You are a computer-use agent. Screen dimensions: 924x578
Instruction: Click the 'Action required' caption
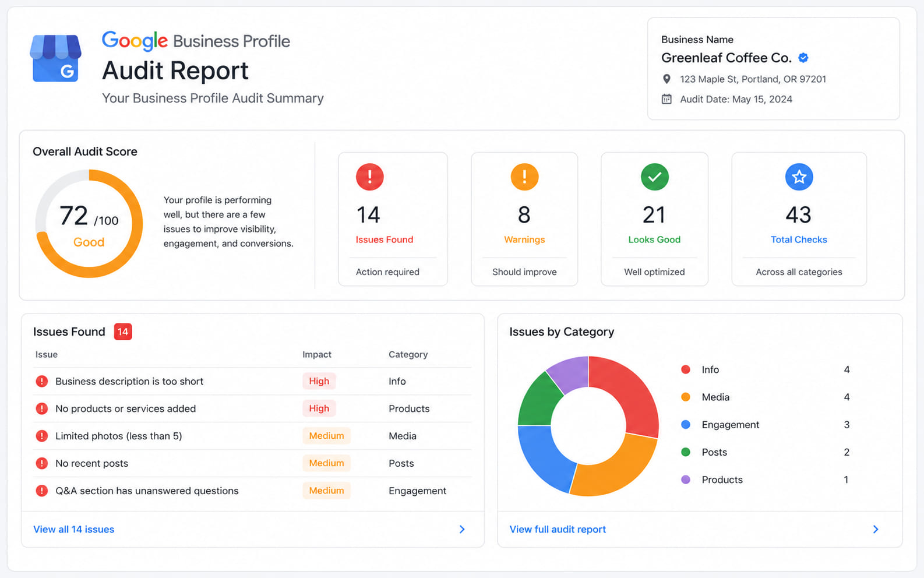[x=387, y=272]
